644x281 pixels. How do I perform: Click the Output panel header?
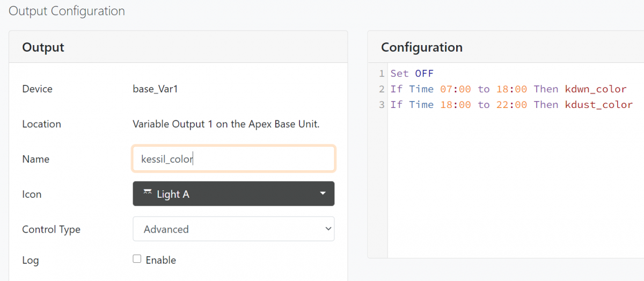[178, 47]
